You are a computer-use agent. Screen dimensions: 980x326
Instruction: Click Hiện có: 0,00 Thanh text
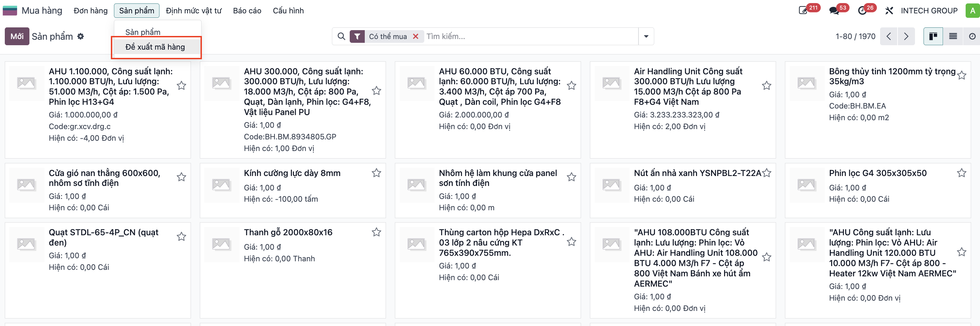pos(279,259)
